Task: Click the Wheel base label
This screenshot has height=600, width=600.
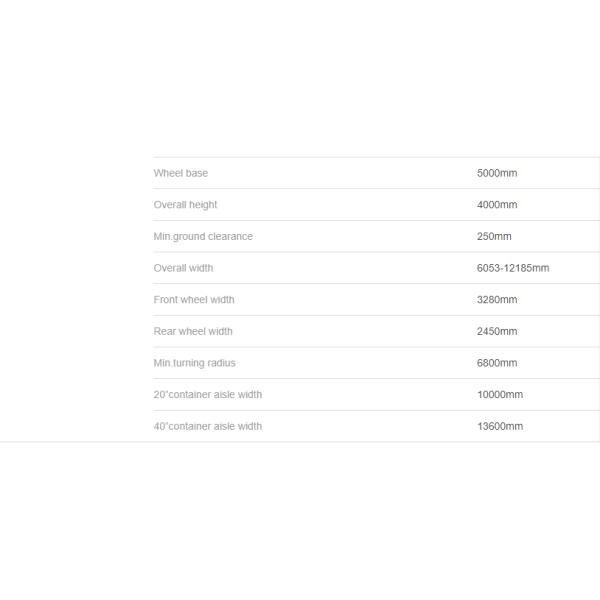Action: (x=181, y=173)
